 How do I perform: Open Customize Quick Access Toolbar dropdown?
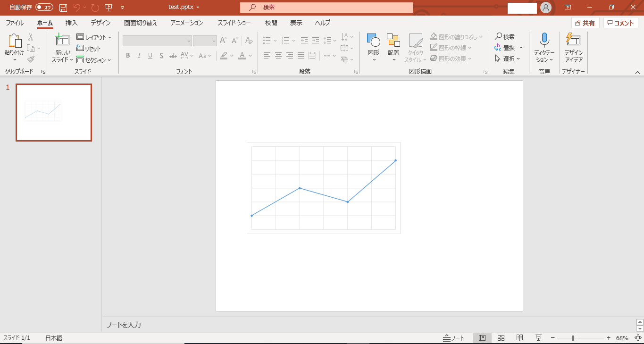tap(123, 8)
